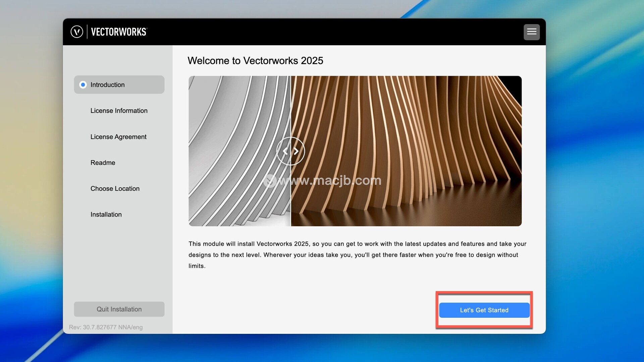644x362 pixels.
Task: Go to the License Information step
Action: tap(119, 111)
